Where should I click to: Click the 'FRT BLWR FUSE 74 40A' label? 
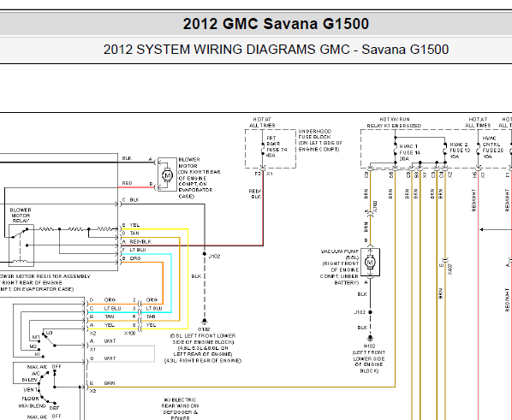pos(277,147)
